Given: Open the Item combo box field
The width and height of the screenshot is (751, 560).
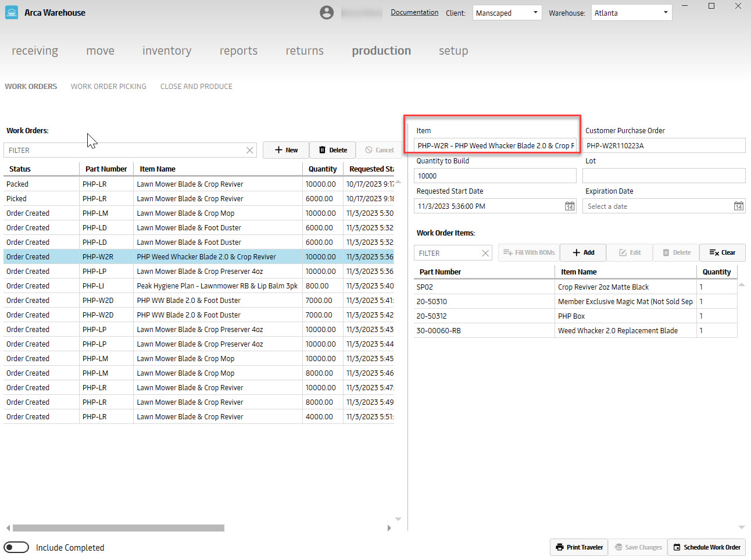Looking at the screenshot, I should pos(495,146).
